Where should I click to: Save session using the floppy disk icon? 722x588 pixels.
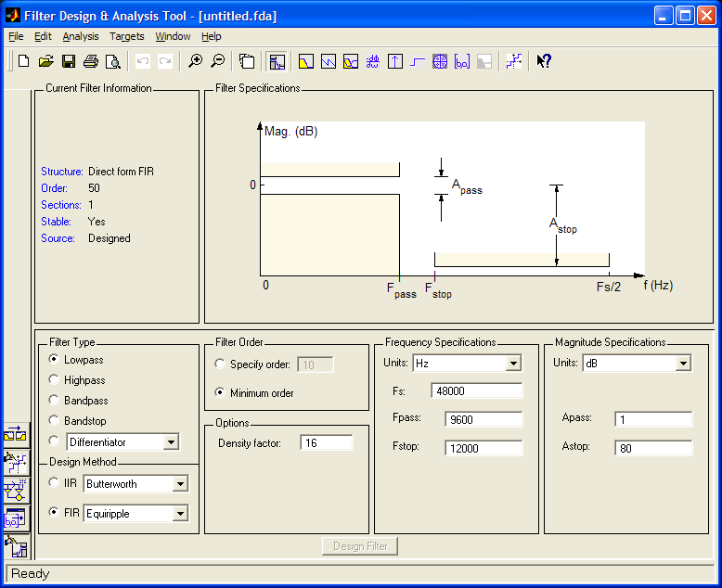[69, 61]
